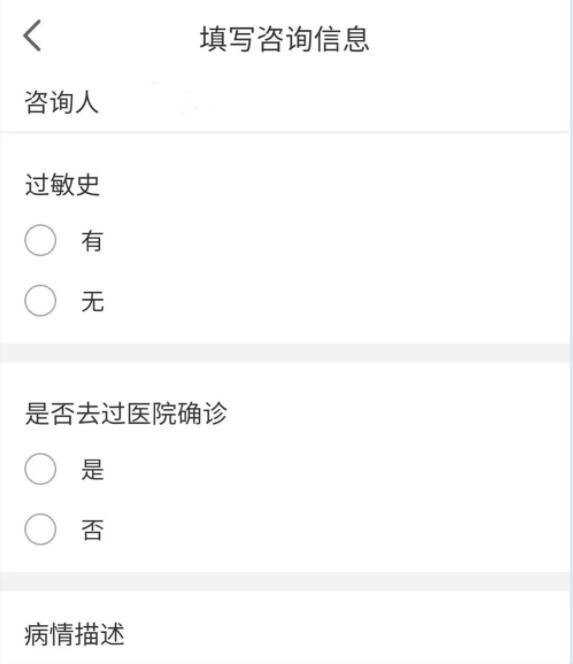Click the 无 text label

pos(92,302)
